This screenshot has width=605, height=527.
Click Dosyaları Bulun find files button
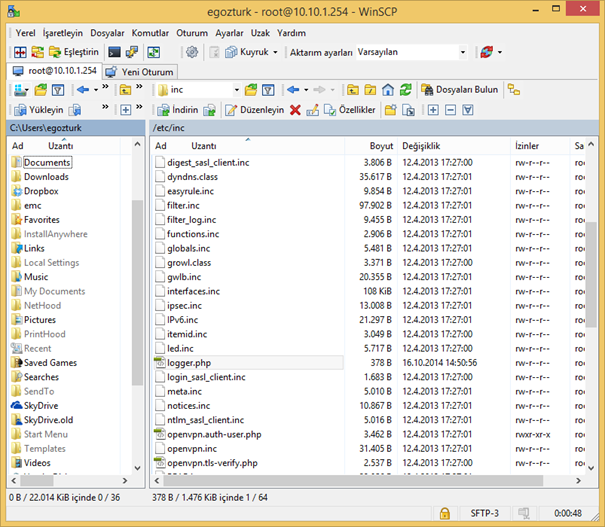pos(460,90)
